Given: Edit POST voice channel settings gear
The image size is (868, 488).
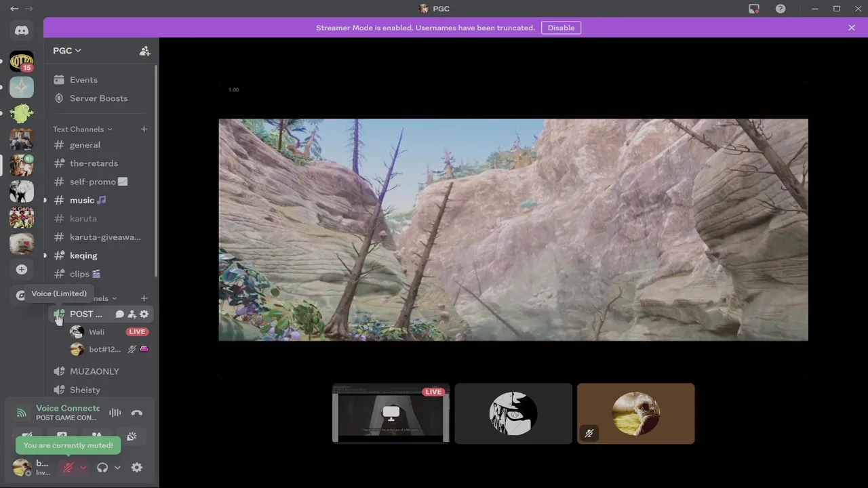Looking at the screenshot, I should 144,314.
